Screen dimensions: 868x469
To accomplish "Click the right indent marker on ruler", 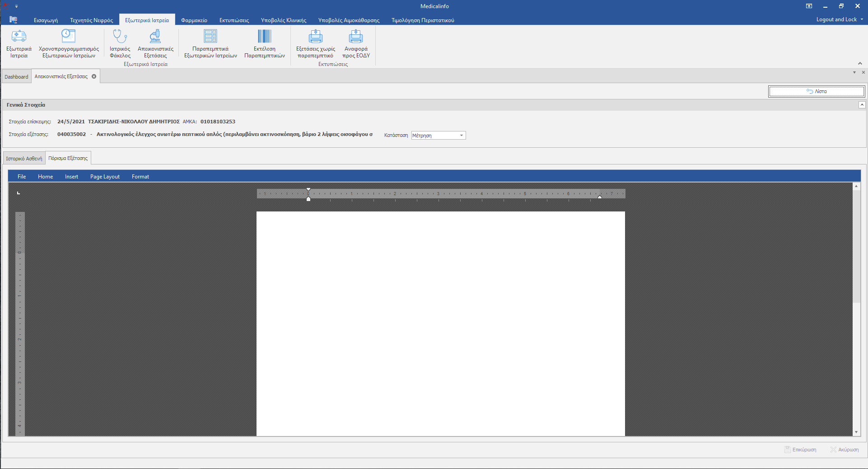I will pyautogui.click(x=600, y=197).
